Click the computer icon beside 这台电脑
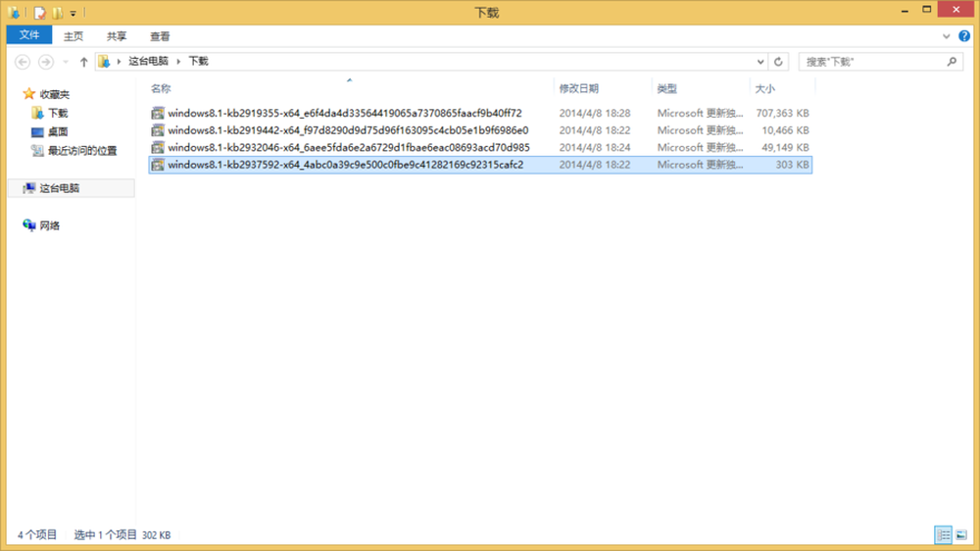The height and width of the screenshot is (551, 980). point(28,188)
